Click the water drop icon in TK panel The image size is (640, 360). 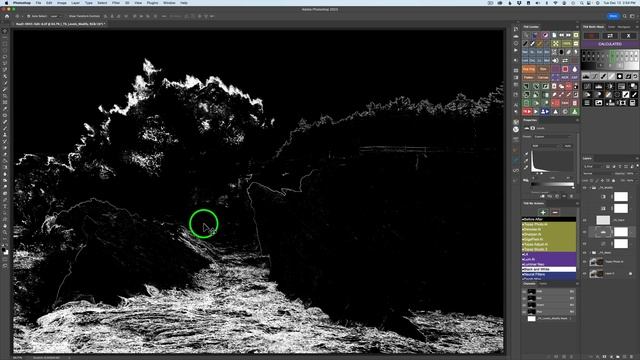pos(575,69)
